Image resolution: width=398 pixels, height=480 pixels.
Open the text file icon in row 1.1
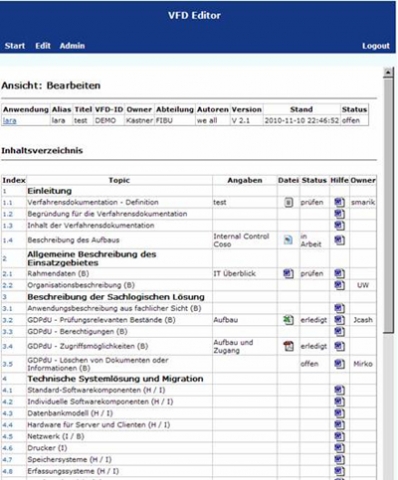tap(288, 202)
